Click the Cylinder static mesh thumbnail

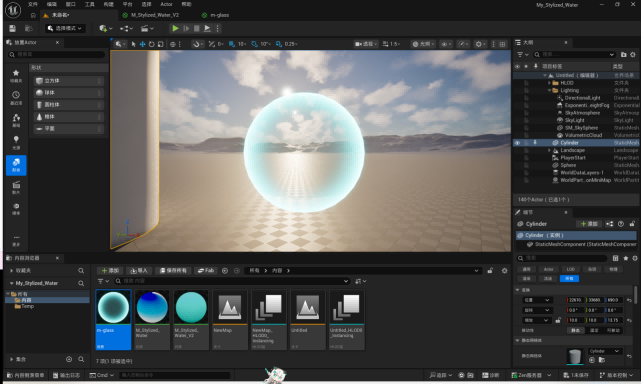pos(575,356)
